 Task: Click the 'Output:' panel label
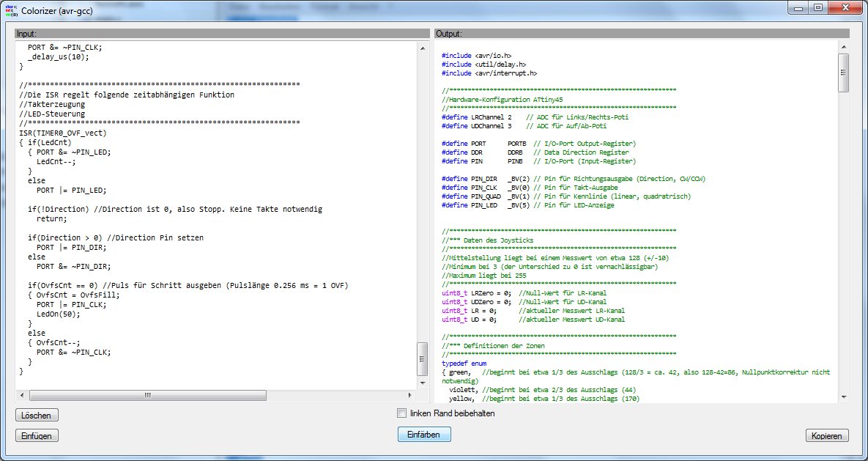(x=449, y=34)
